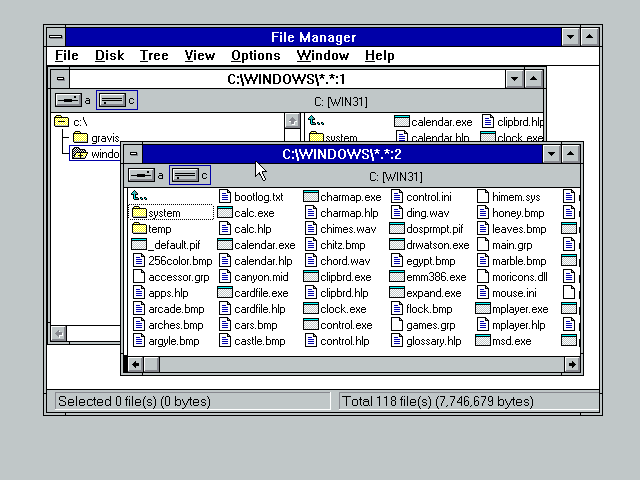Click the open windows folder icon in tree
This screenshot has height=480, width=640.
[x=80, y=153]
